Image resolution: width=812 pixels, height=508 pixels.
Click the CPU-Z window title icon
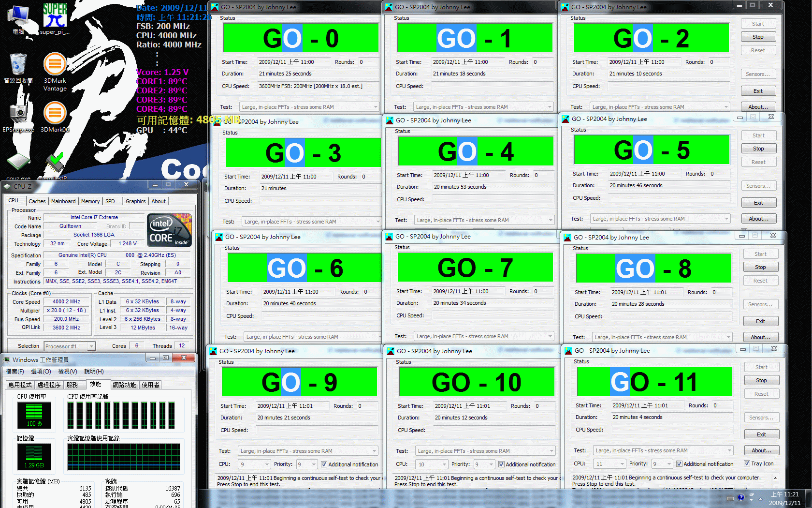[7, 186]
